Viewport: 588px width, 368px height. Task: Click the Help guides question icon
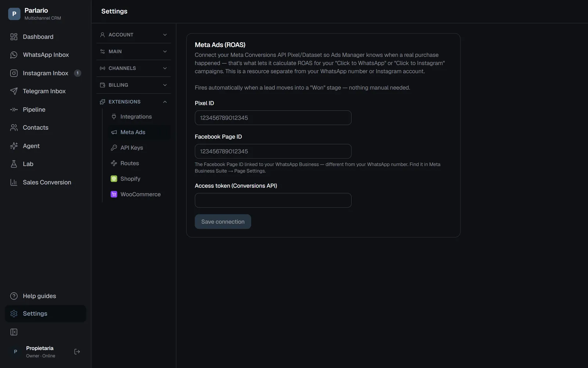click(14, 296)
